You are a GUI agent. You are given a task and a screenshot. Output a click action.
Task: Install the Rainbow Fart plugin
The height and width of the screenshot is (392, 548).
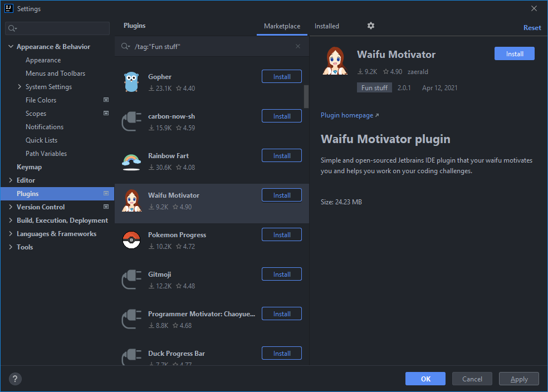(282, 155)
